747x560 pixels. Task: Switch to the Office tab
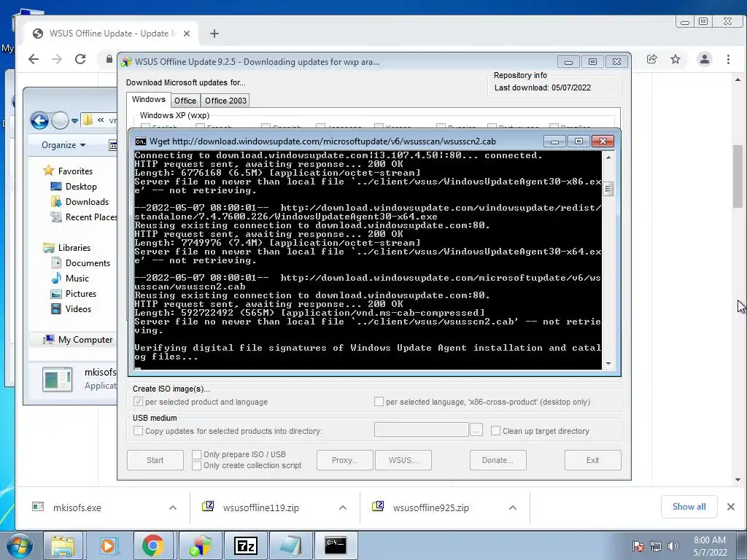click(185, 101)
